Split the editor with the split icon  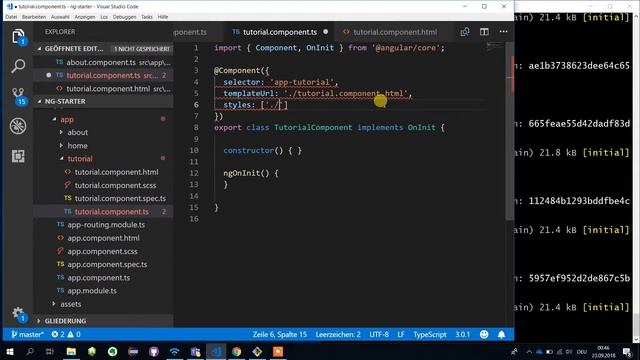[484, 32]
